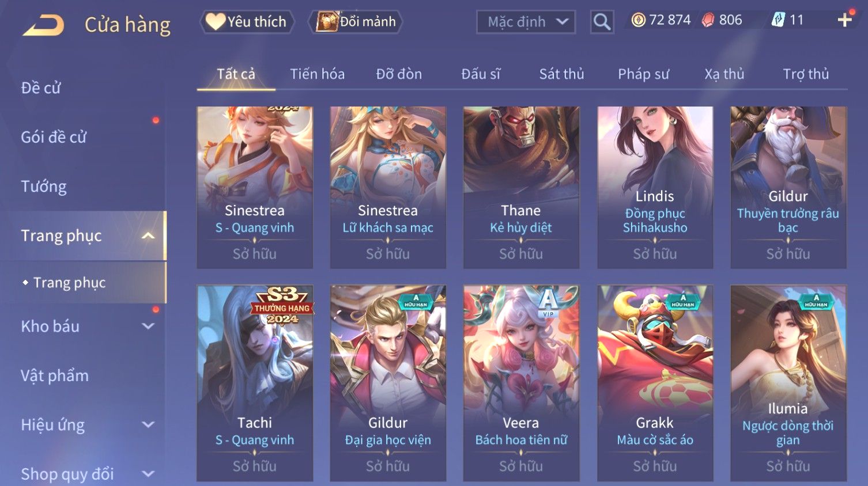Screen dimensions: 868x486
Task: Click the heart icon in Yêu thích
Action: coord(215,22)
